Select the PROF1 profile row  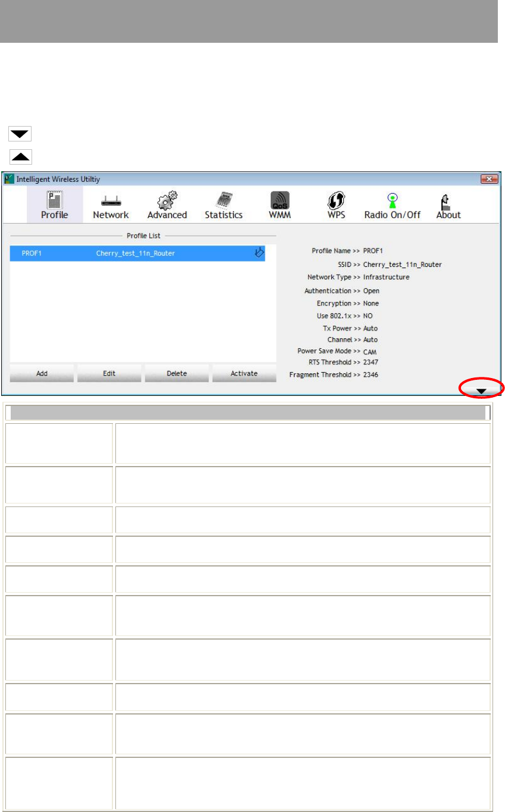(x=137, y=253)
